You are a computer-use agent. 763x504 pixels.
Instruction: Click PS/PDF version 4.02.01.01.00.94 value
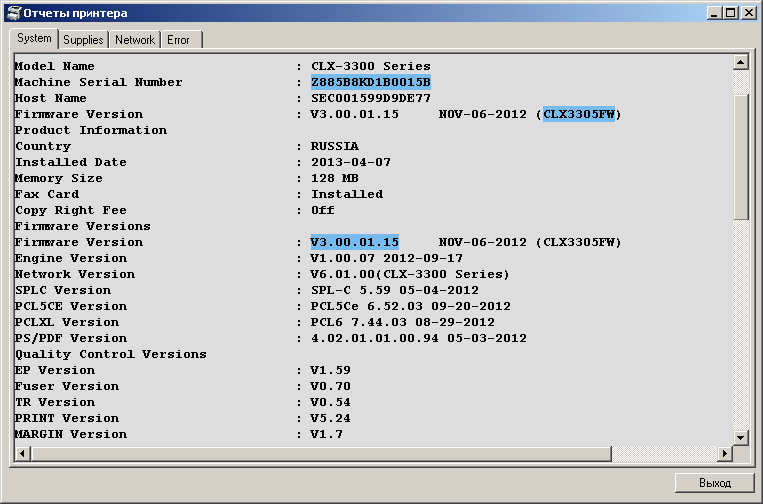click(x=418, y=339)
